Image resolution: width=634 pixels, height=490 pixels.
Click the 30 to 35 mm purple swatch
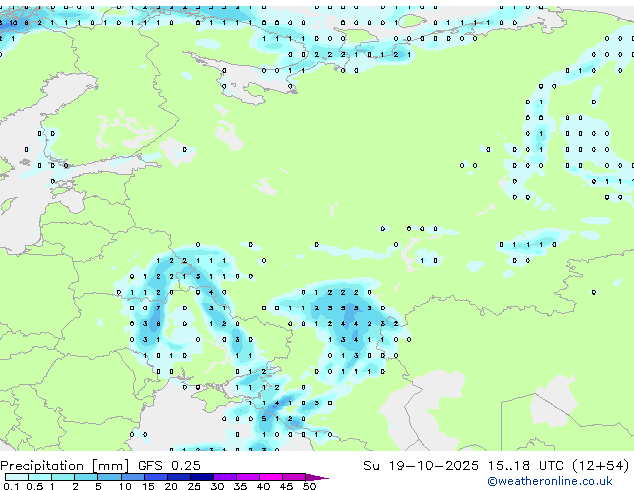point(224,477)
